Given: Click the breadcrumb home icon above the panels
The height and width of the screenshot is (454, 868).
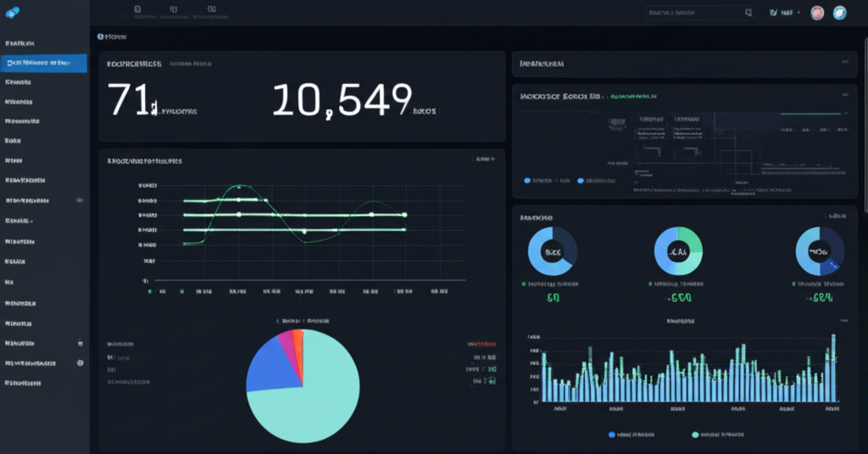Looking at the screenshot, I should pos(101,36).
